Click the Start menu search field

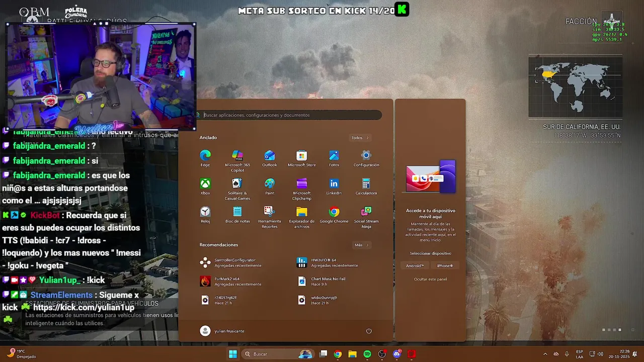(289, 115)
